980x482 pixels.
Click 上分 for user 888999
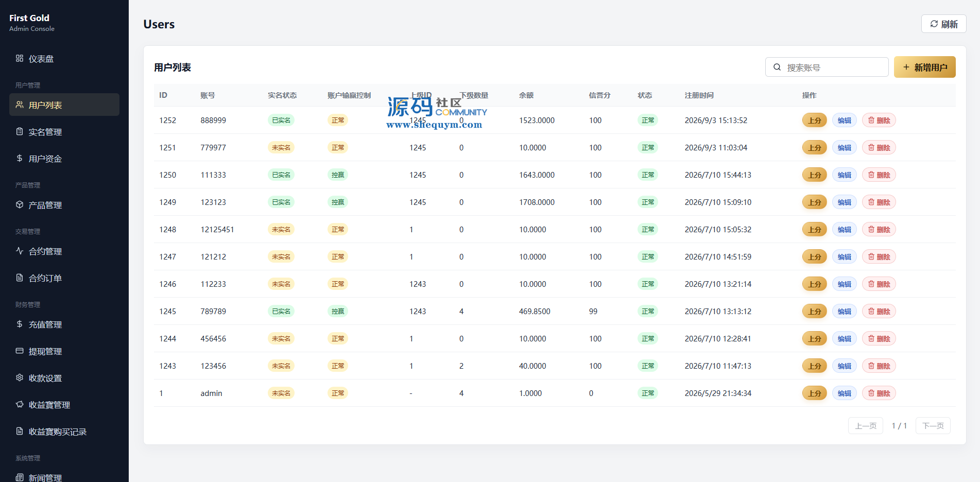coord(814,120)
